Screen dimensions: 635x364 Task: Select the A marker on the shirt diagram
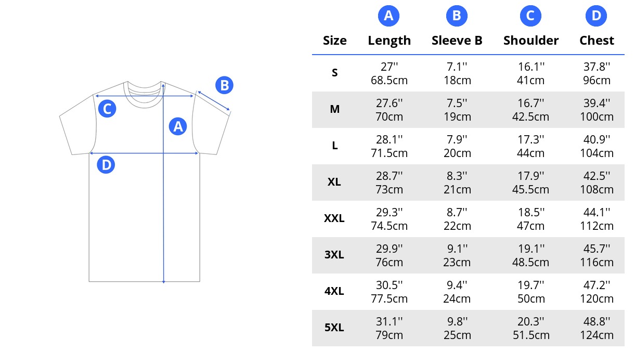pyautogui.click(x=178, y=126)
